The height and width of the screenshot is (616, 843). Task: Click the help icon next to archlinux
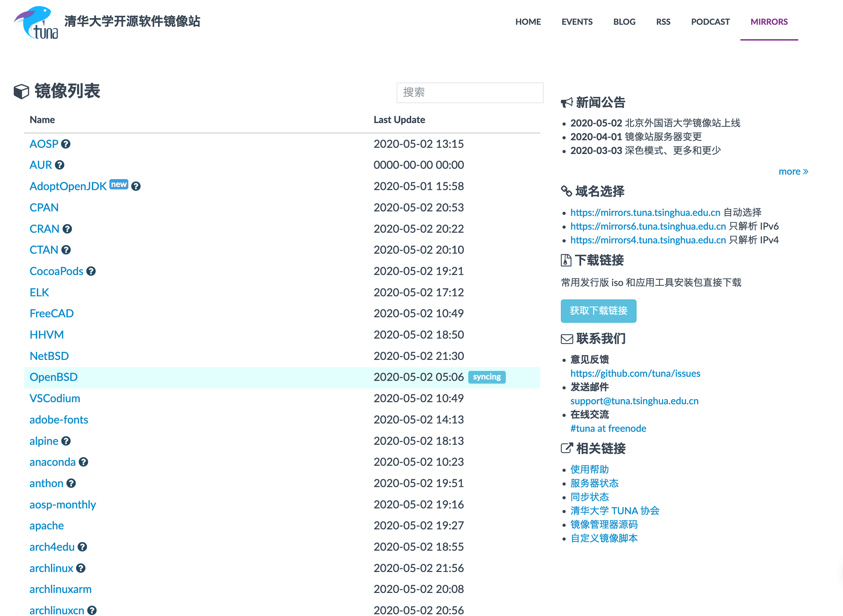coord(81,568)
